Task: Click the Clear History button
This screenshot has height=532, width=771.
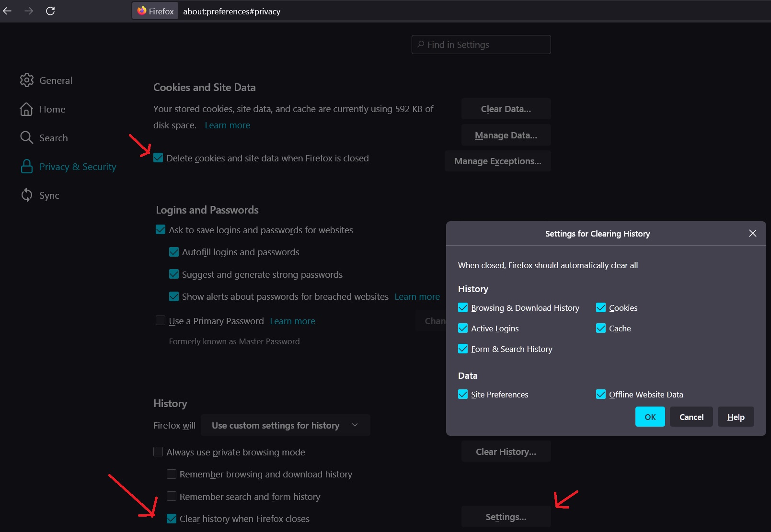Action: [506, 452]
